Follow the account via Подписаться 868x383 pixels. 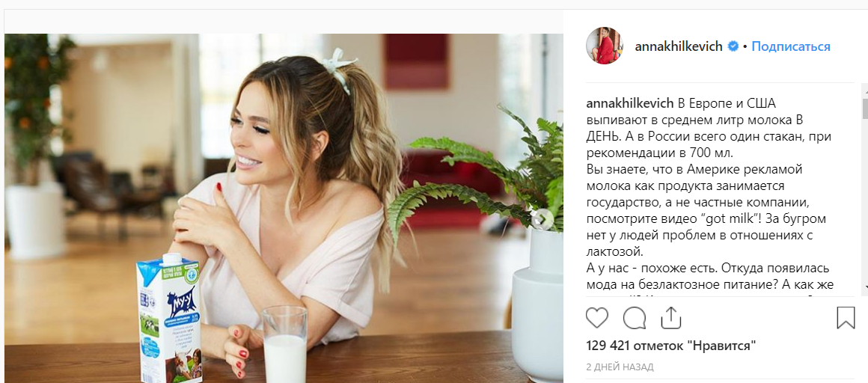791,46
